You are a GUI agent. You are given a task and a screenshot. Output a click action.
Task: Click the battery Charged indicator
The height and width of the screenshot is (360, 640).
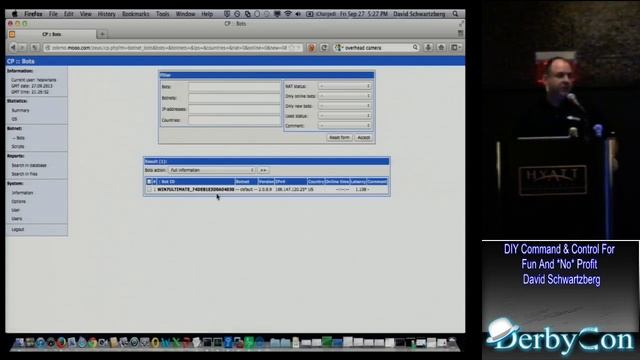[x=321, y=14]
